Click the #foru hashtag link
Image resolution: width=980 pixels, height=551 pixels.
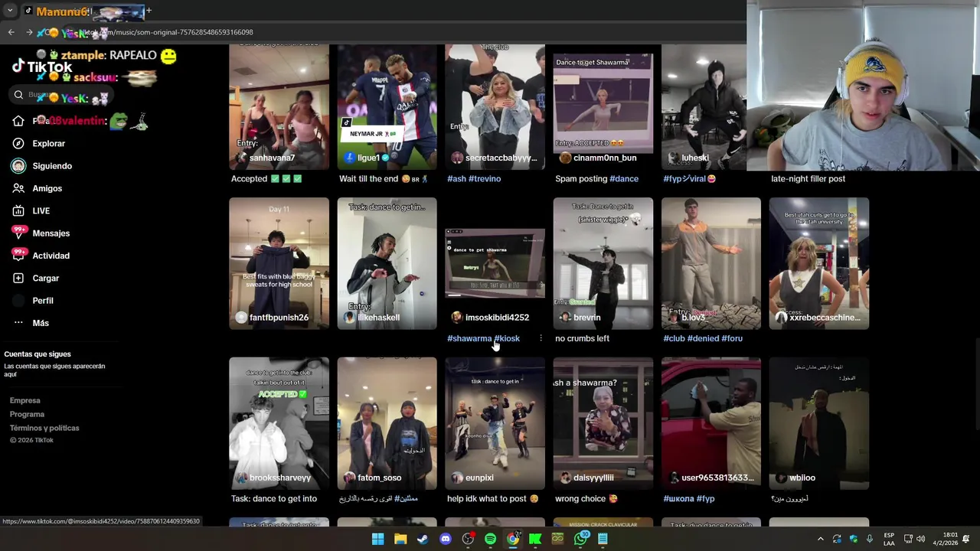pyautogui.click(x=732, y=338)
